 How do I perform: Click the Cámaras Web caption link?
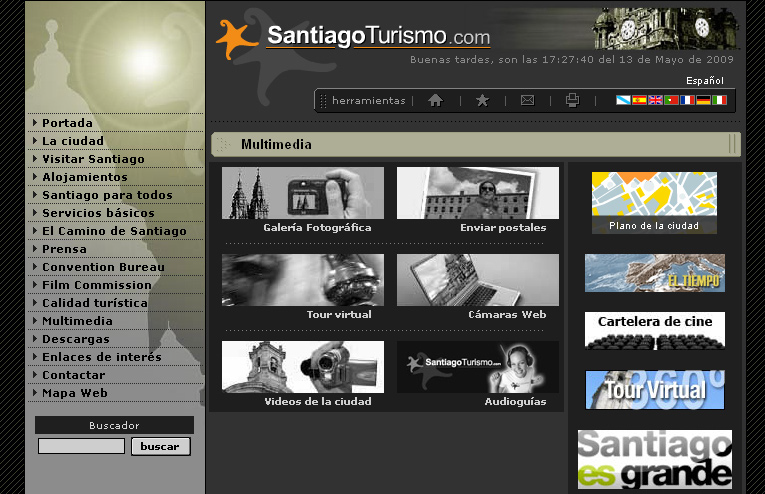507,315
